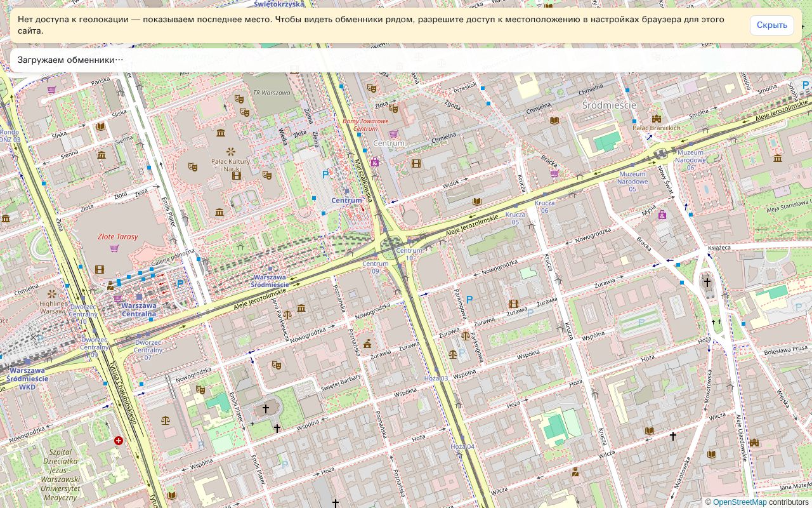Select the Warszawa Śródmieście WKD label
This screenshot has height=508, width=812.
27,378
